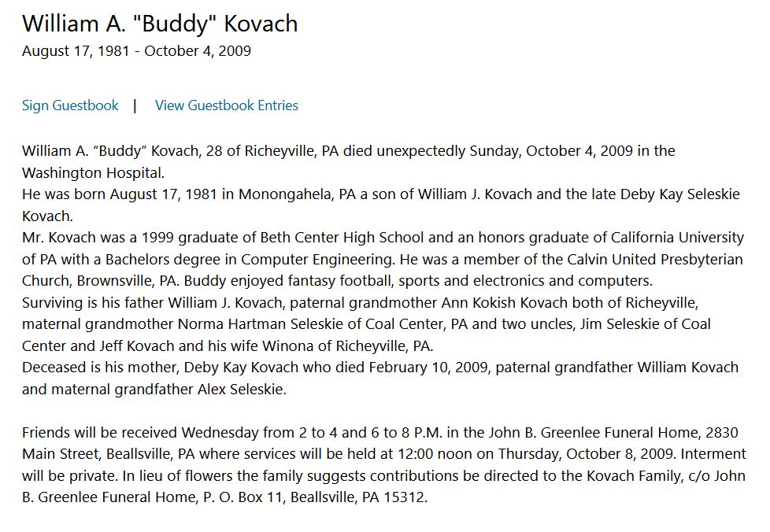Open the Sign Guestbook link

(x=70, y=105)
